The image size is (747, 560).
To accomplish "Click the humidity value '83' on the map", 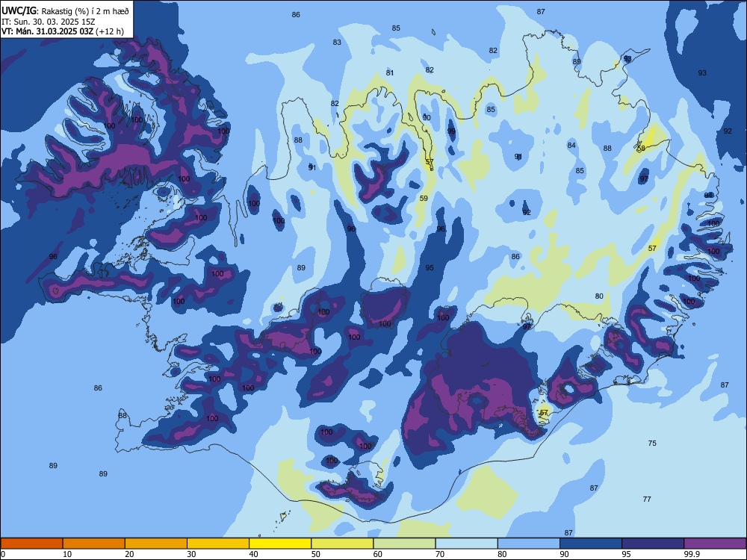I will [x=337, y=43].
